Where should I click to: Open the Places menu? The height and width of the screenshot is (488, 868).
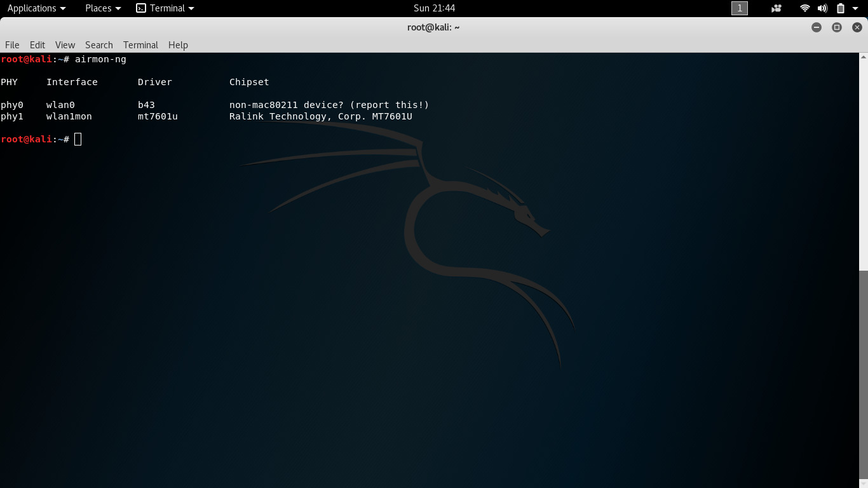(103, 8)
